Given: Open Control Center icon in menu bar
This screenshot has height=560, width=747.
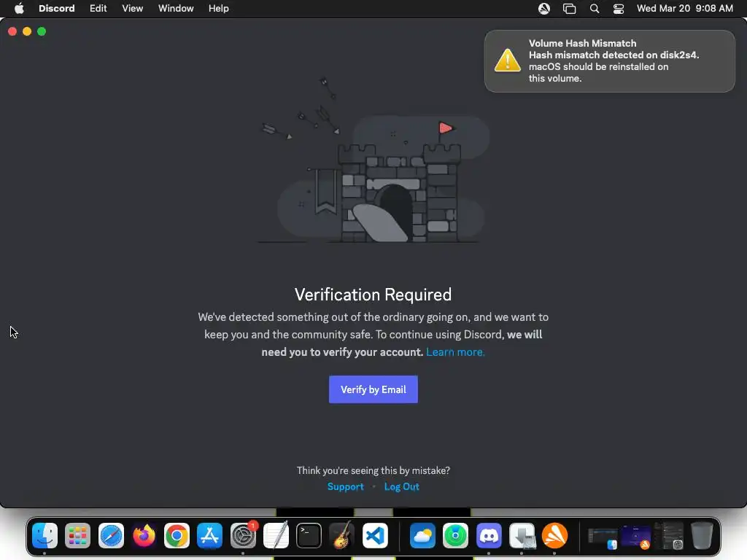Looking at the screenshot, I should (x=619, y=9).
